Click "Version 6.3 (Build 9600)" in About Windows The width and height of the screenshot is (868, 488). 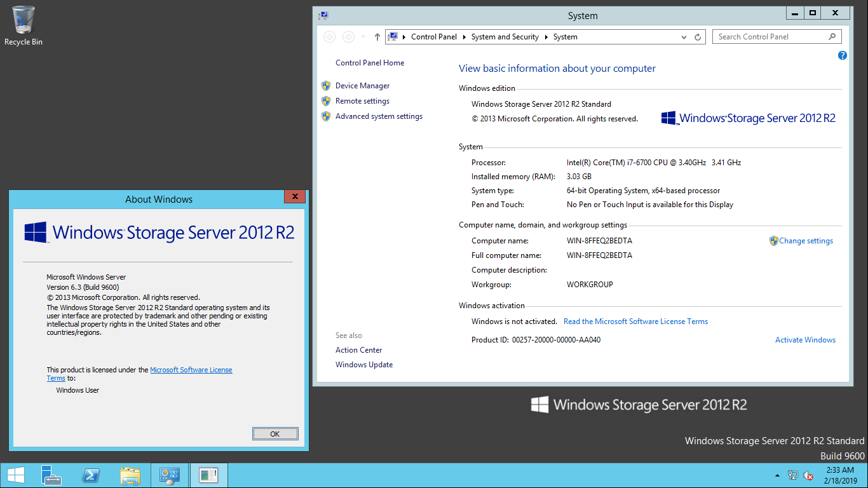tap(83, 287)
